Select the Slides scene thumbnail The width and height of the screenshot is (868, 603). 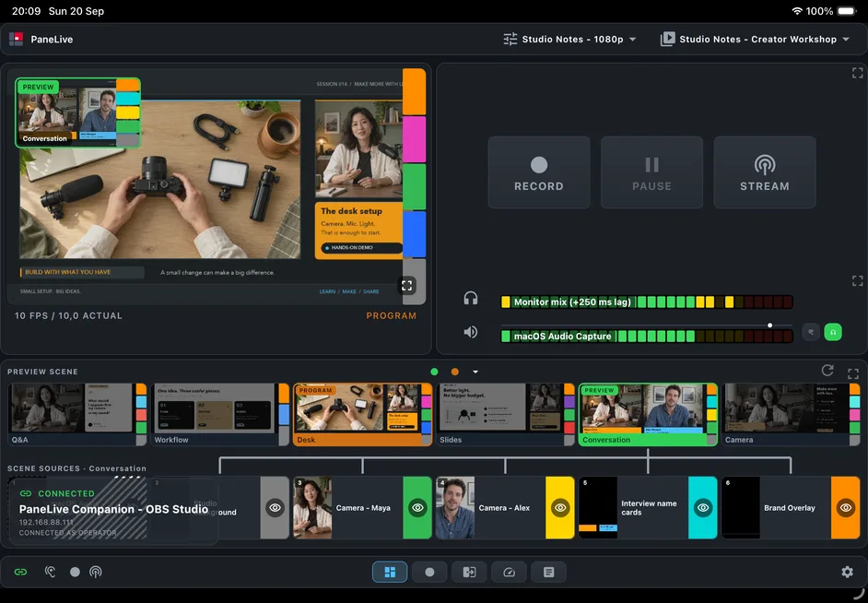click(505, 415)
